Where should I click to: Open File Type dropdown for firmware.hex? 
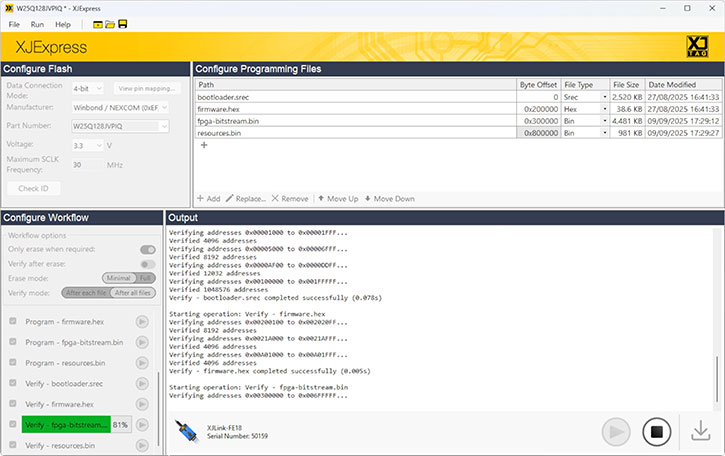[x=604, y=109]
